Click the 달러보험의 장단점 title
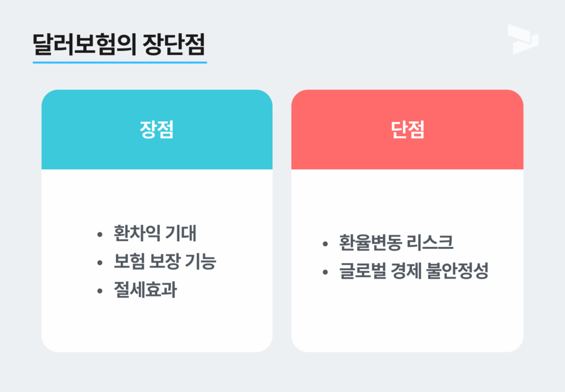565x392 pixels. coord(119,44)
